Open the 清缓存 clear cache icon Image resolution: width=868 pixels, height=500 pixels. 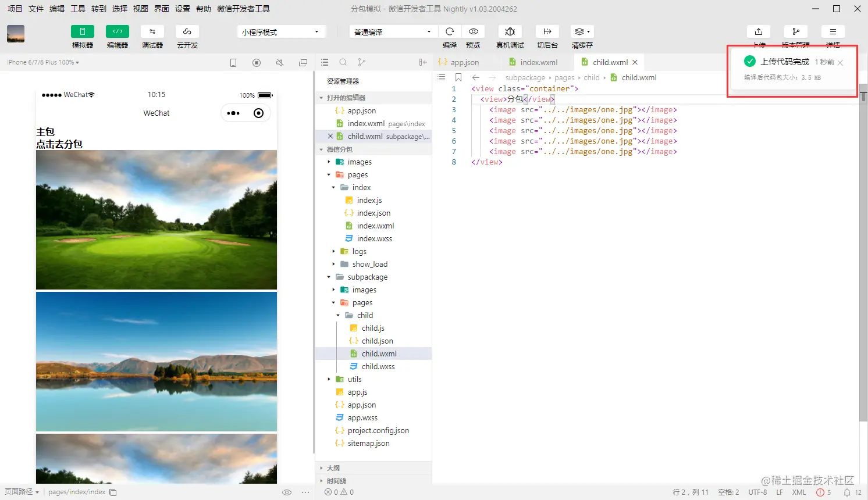pyautogui.click(x=582, y=31)
